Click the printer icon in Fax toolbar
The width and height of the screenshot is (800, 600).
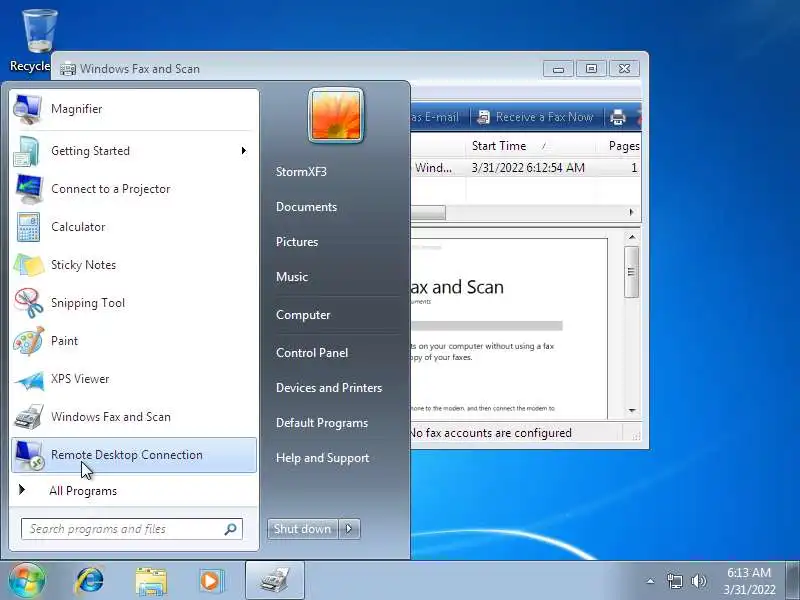[618, 117]
